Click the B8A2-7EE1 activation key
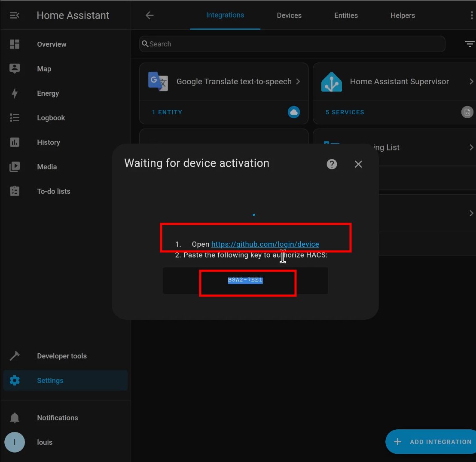The width and height of the screenshot is (476, 462). tap(245, 280)
